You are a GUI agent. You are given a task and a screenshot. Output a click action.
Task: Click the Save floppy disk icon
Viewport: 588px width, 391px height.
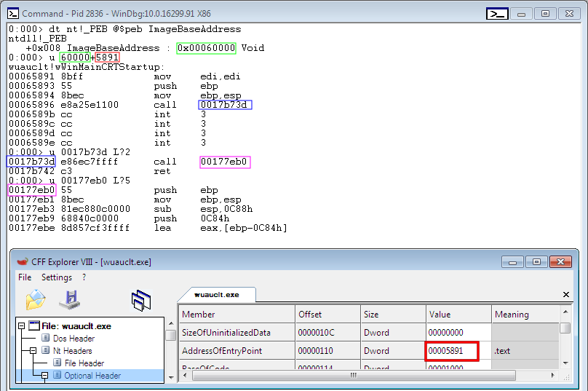click(70, 299)
